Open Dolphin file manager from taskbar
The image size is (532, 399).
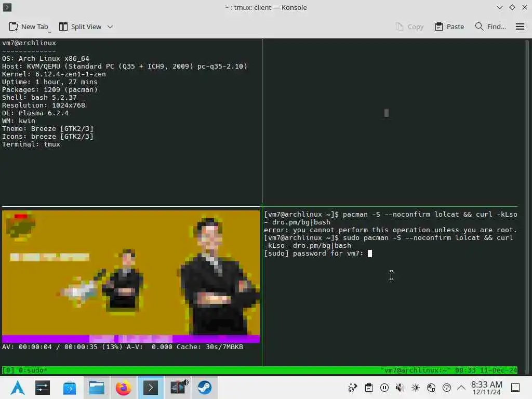(96, 388)
